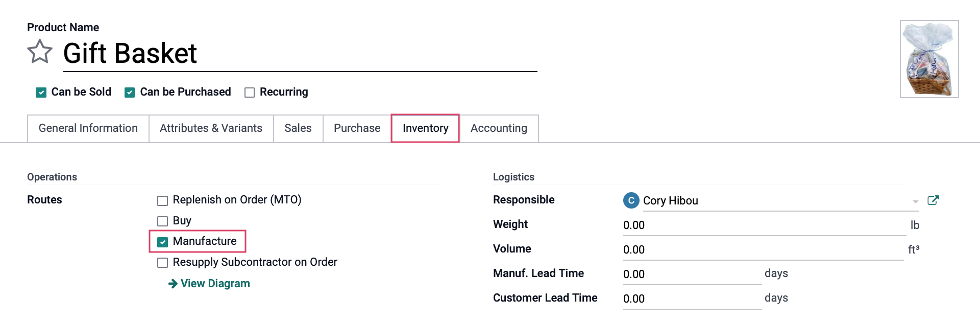
Task: Go to the Accounting tab
Action: (499, 128)
